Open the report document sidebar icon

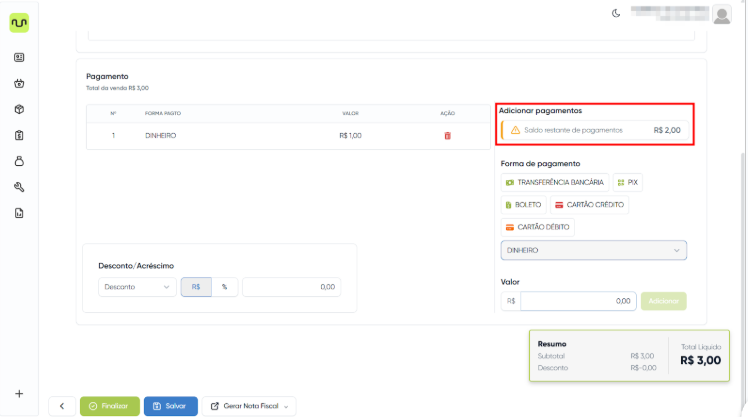coord(19,213)
